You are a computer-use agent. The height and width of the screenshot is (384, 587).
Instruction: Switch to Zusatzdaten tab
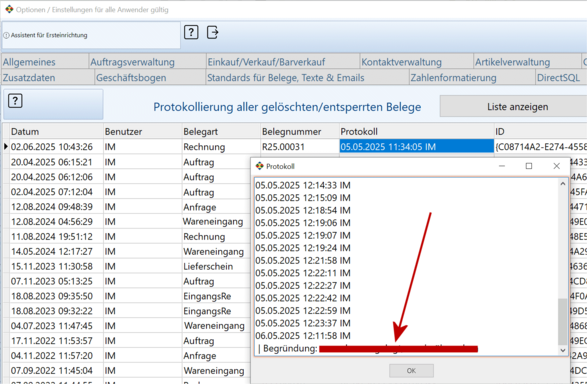(48, 77)
